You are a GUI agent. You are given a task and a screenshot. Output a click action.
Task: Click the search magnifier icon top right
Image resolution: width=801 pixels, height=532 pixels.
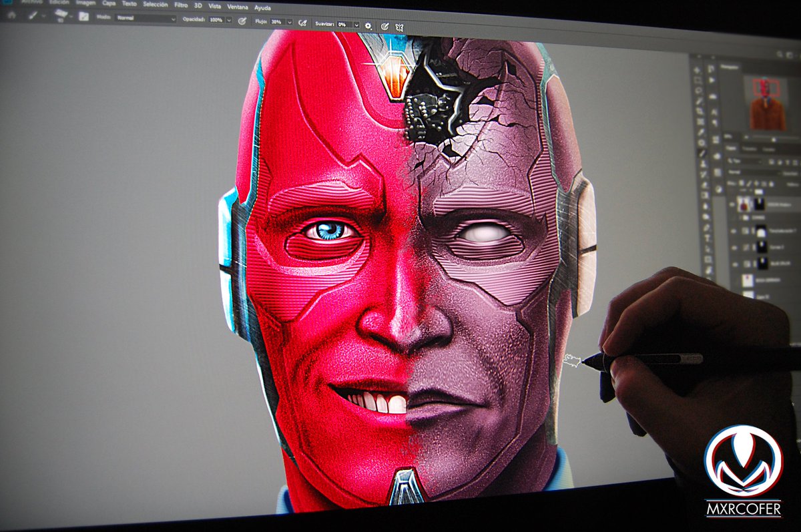click(x=779, y=53)
